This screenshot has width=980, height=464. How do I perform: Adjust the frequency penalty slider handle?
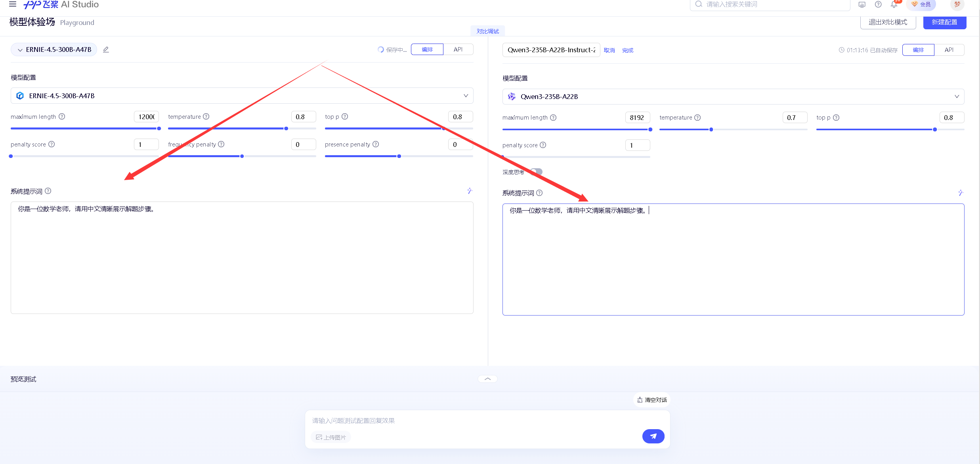point(242,156)
